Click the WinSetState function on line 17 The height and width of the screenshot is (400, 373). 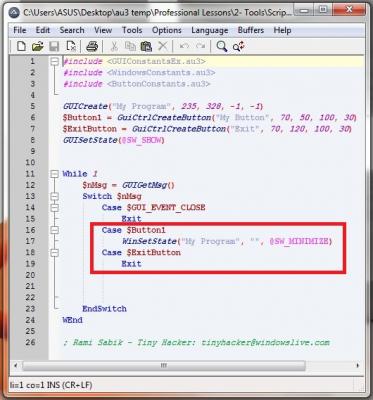pos(149,241)
